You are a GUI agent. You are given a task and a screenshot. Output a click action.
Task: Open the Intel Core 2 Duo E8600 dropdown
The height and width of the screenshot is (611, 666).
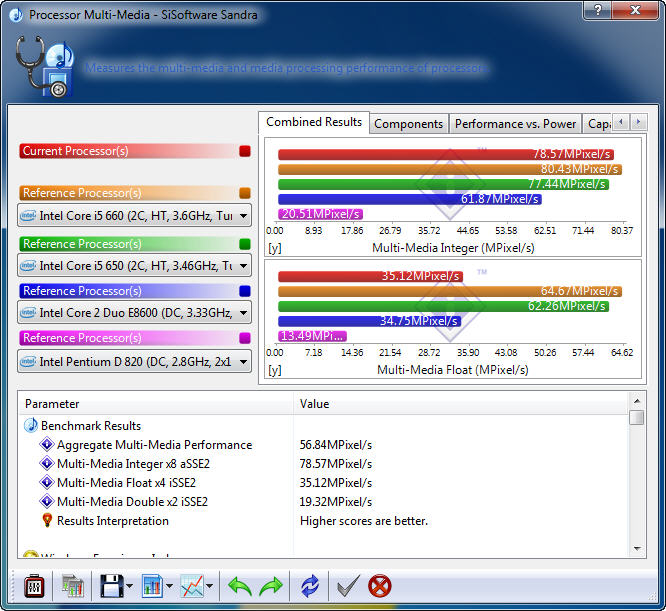[x=134, y=313]
